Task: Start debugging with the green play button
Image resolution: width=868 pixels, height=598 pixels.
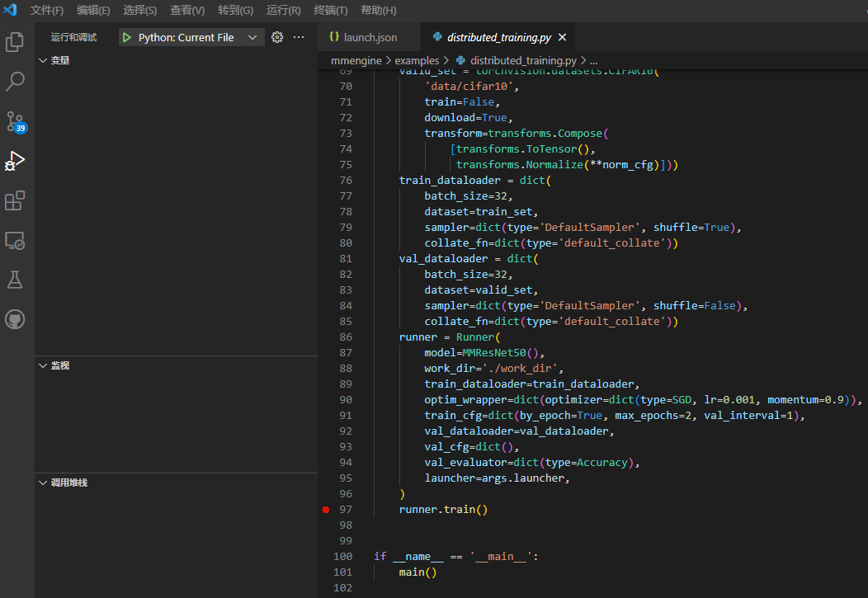Action: [x=126, y=37]
